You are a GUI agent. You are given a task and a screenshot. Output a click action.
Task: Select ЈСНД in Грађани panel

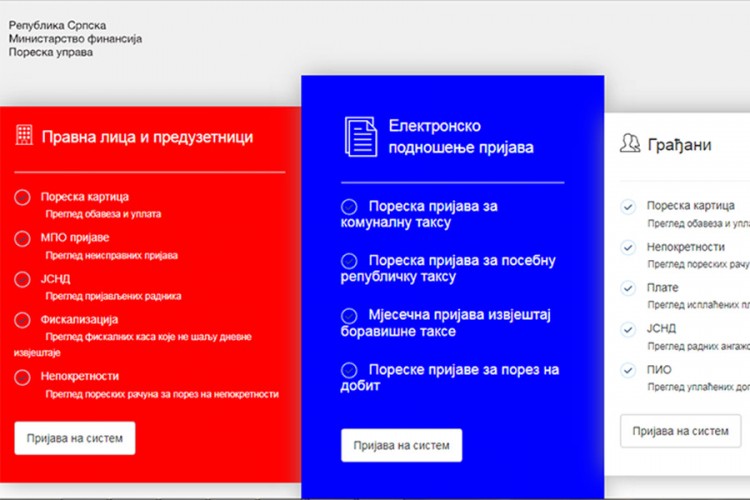[662, 329]
